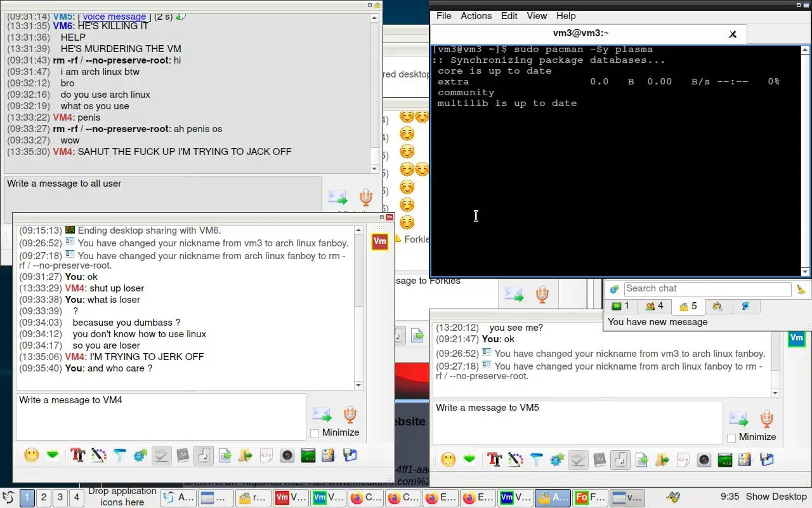
Task: Close the vm3@vm3:~ terminal tab
Action: pyautogui.click(x=733, y=34)
